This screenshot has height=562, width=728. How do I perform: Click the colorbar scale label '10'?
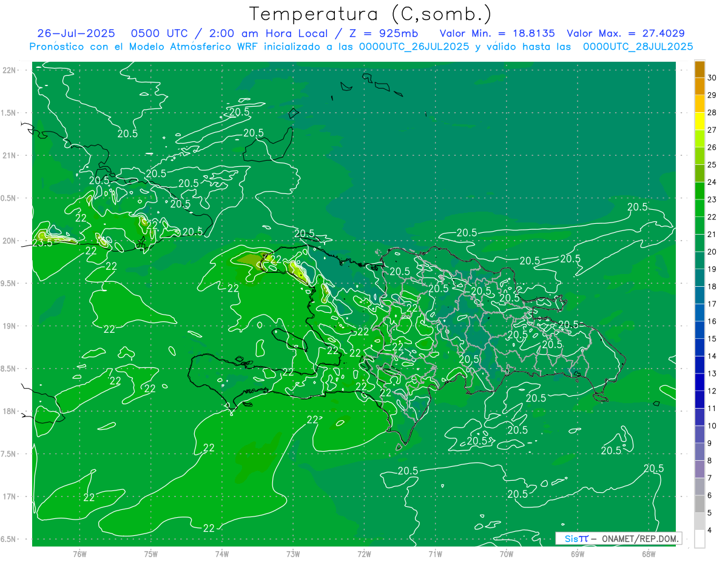click(x=712, y=426)
